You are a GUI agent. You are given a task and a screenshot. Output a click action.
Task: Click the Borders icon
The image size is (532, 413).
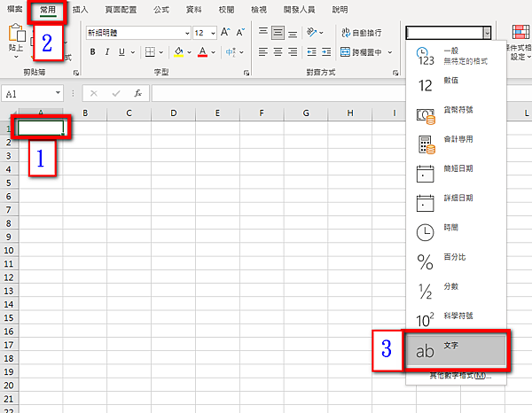tap(150, 52)
